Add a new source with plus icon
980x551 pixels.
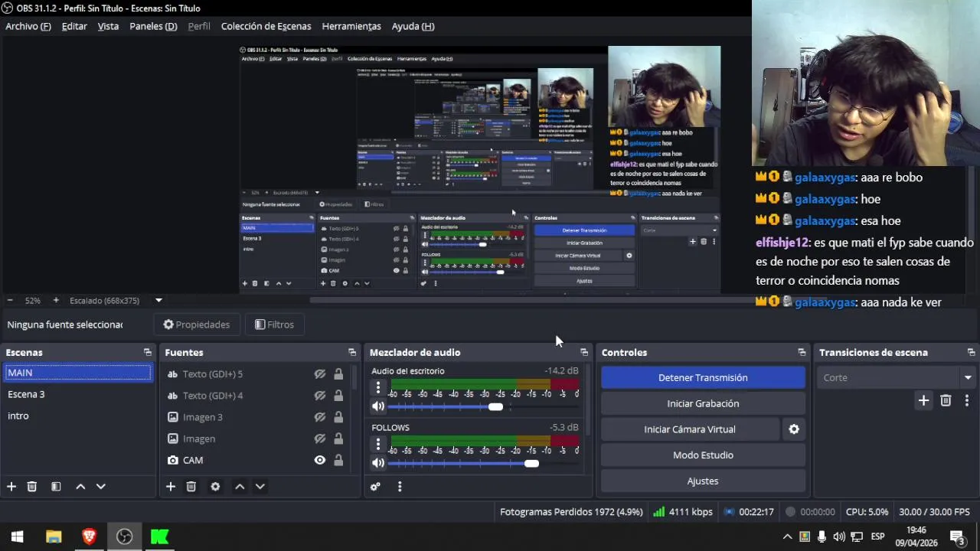(x=171, y=487)
